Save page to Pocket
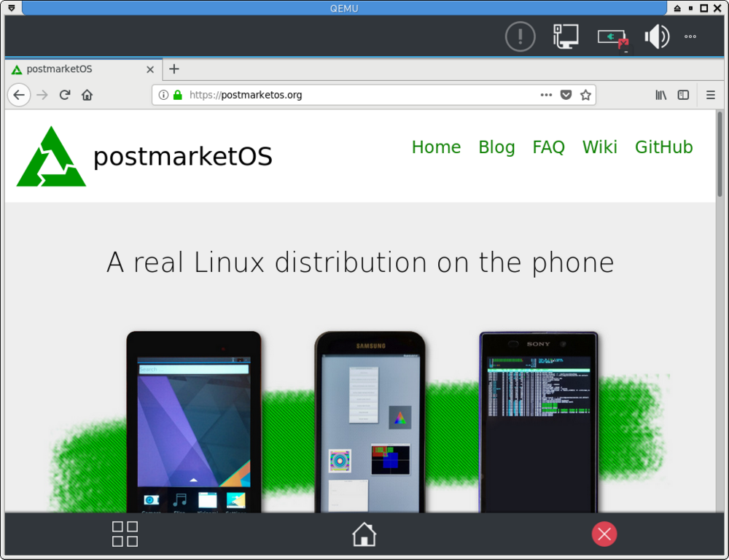Viewport: 729px width, 560px height. point(566,95)
